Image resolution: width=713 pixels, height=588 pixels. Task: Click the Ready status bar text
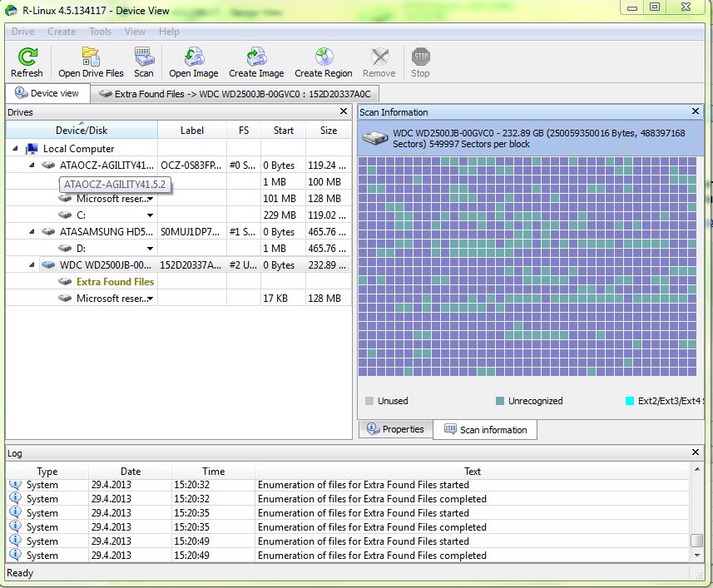pyautogui.click(x=20, y=572)
